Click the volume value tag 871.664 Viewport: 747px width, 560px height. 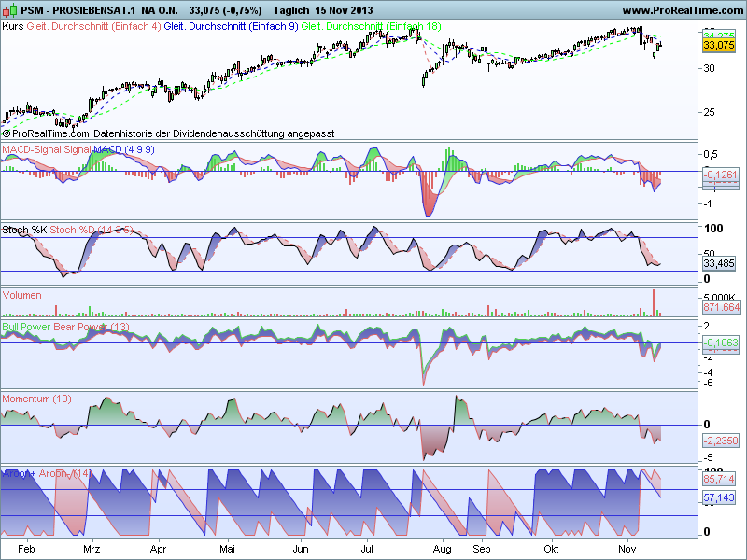(721, 307)
